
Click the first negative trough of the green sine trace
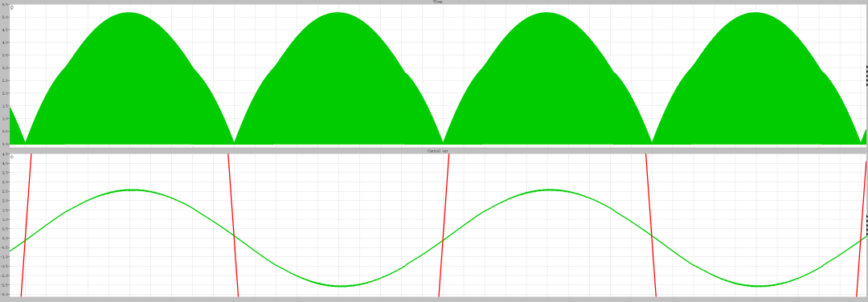pyautogui.click(x=339, y=286)
